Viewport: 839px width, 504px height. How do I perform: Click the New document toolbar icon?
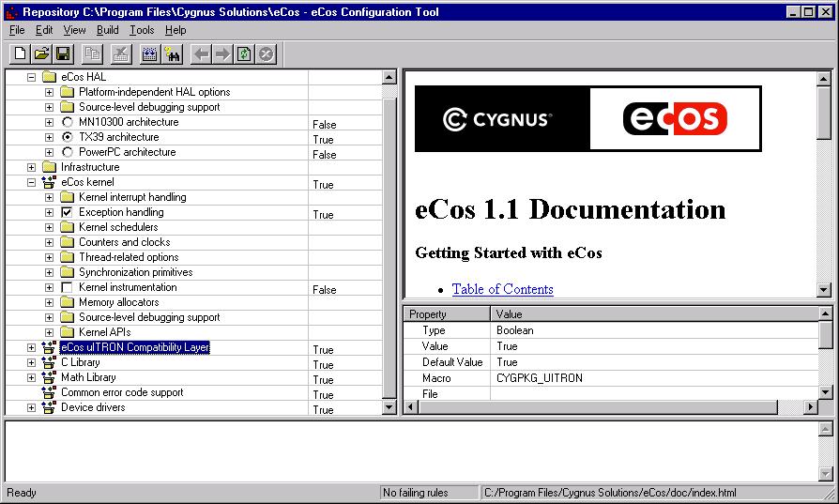pos(20,53)
